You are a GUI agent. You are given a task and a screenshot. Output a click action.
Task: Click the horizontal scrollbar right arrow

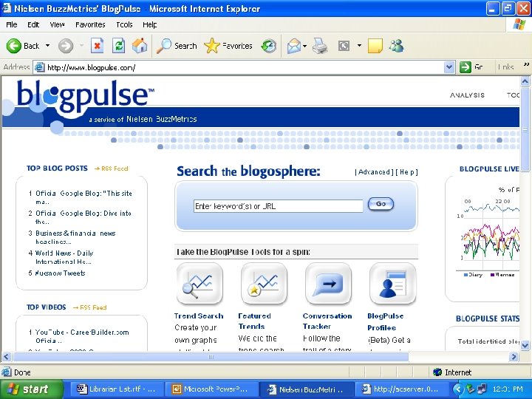tap(514, 357)
